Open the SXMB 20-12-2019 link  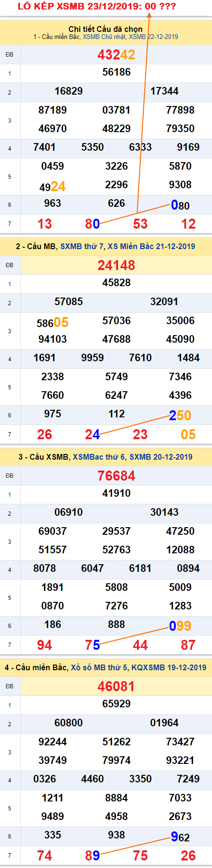tap(161, 457)
